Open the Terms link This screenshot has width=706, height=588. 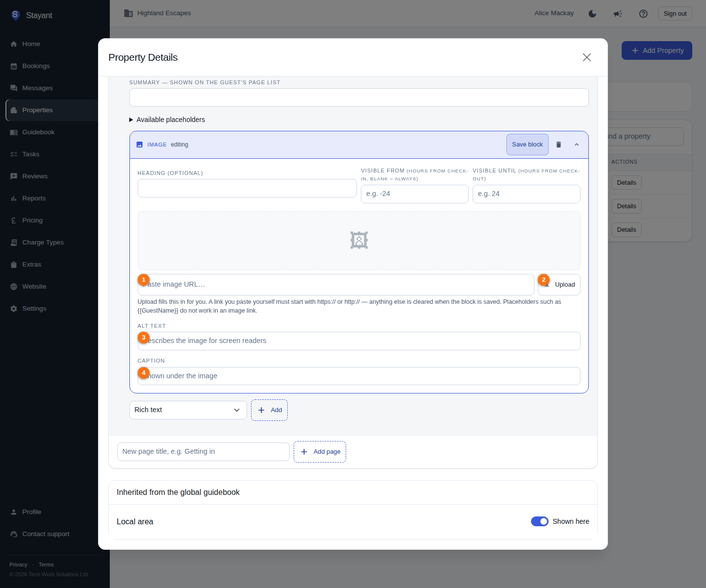click(x=46, y=564)
